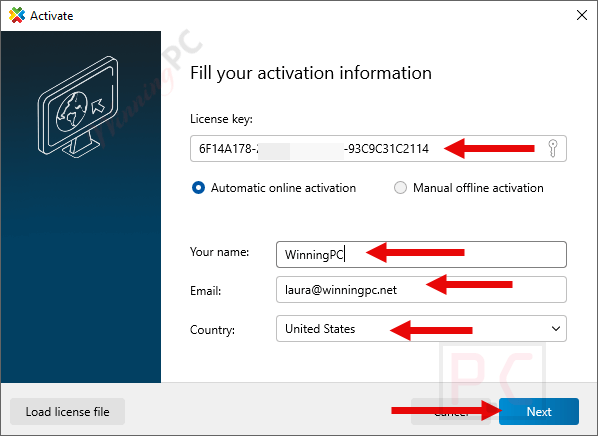
Task: Click the "License key:" label
Action: (221, 119)
